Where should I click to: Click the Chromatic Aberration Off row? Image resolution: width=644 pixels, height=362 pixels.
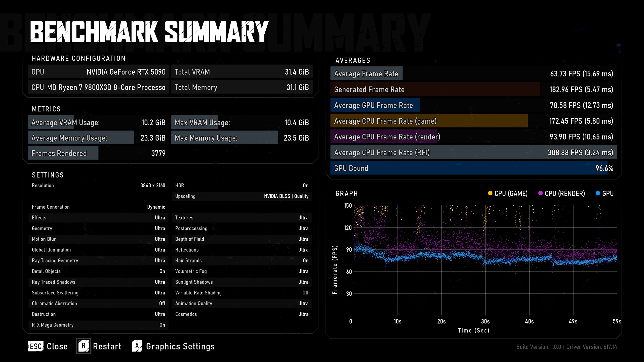coord(98,303)
